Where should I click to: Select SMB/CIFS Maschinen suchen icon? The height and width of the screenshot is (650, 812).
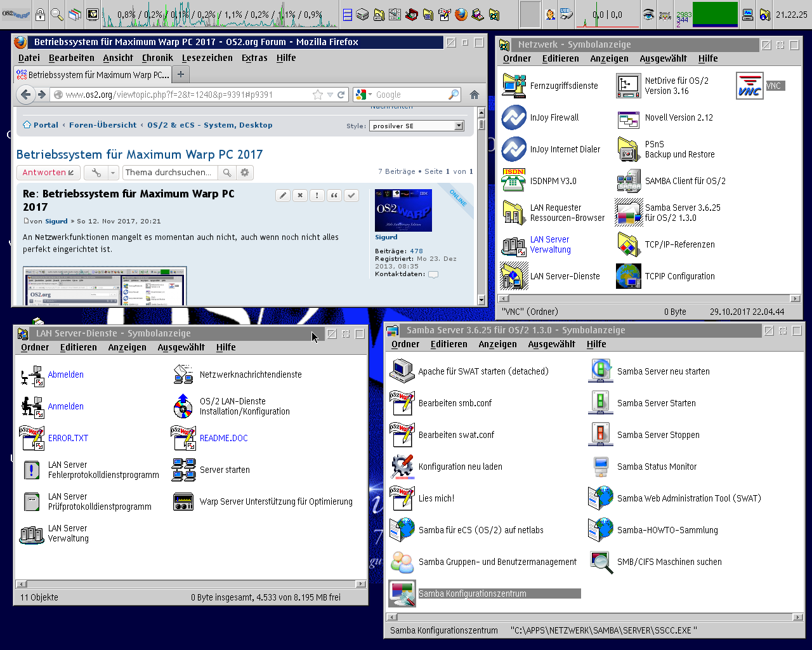(x=600, y=562)
